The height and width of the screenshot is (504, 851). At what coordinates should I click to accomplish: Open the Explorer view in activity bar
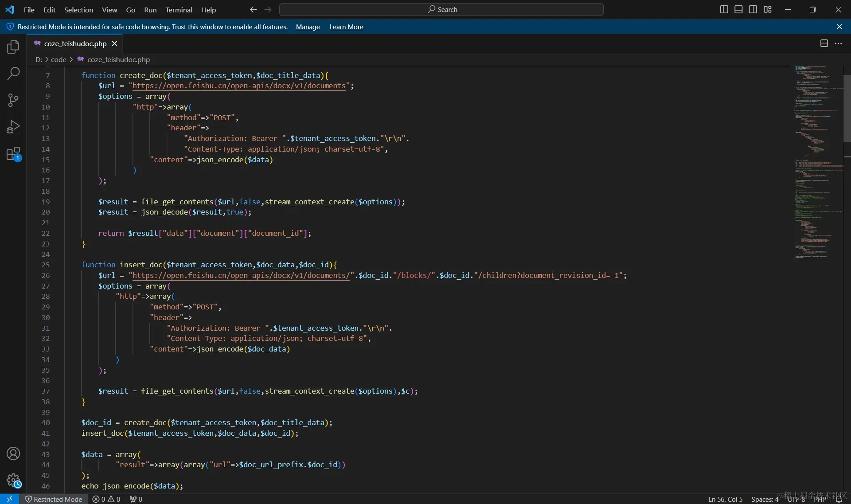(x=13, y=47)
